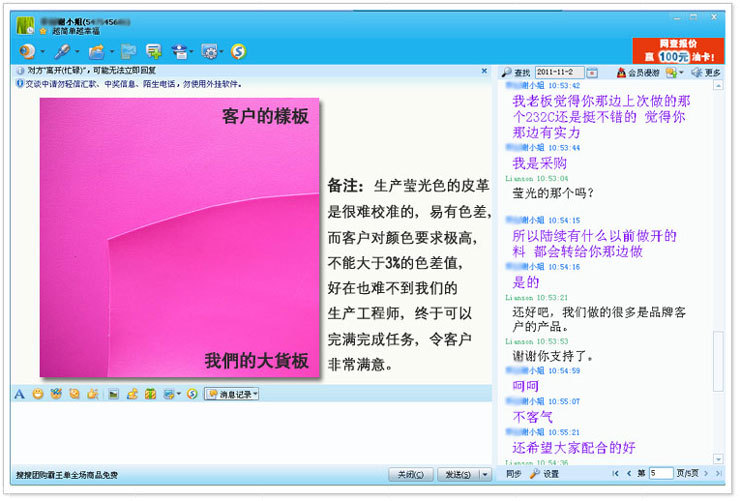
Task: Click the microphone voice chat icon
Action: click(x=62, y=50)
